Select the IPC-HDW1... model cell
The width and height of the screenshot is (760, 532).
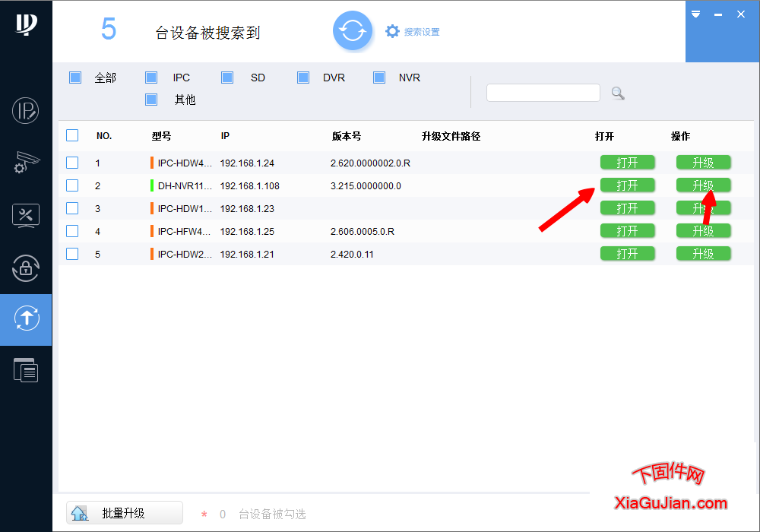pos(185,209)
